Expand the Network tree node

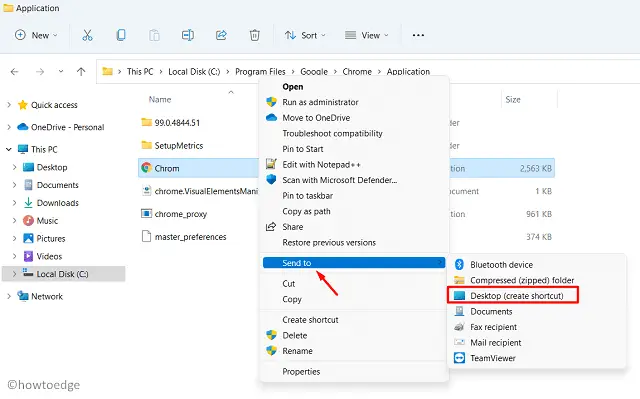9,297
